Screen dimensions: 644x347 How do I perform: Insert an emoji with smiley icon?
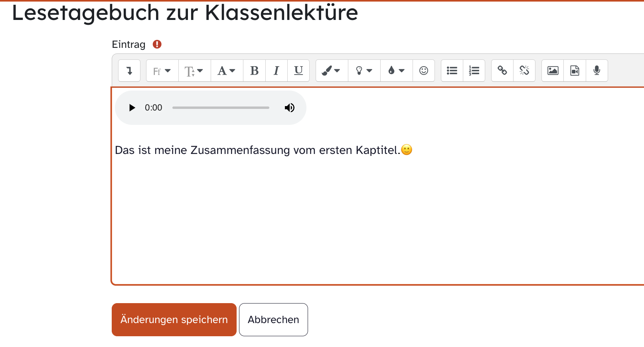(x=423, y=71)
